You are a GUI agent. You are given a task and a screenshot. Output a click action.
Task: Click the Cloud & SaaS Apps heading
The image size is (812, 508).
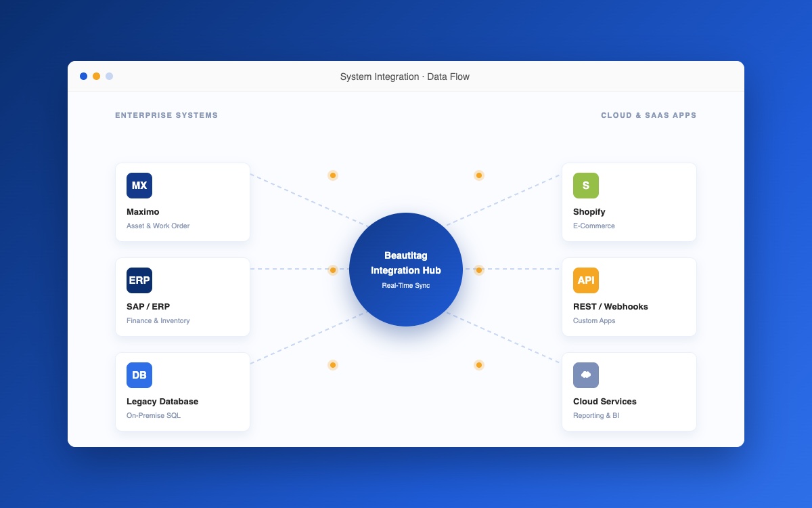click(649, 115)
